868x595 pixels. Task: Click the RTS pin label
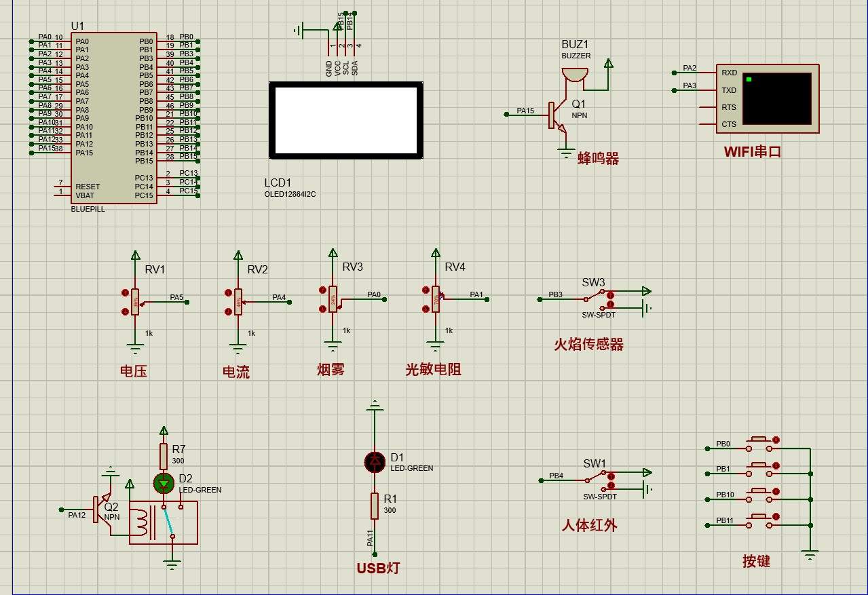[x=729, y=107]
